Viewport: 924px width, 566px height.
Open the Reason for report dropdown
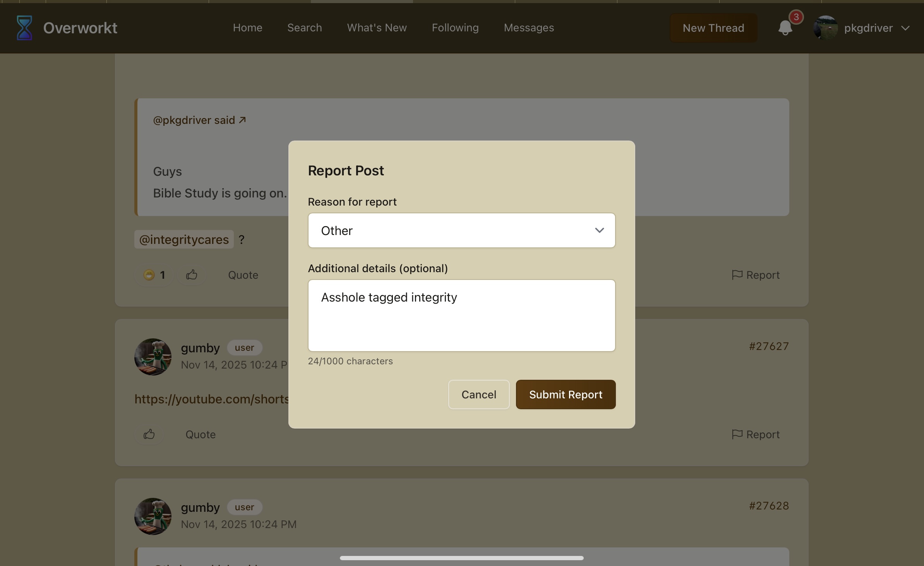[x=461, y=230]
